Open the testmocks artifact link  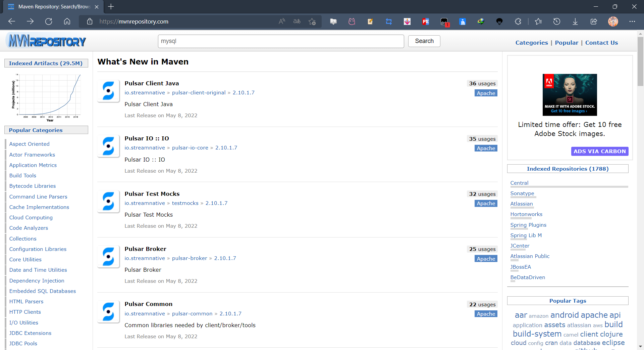coord(185,203)
